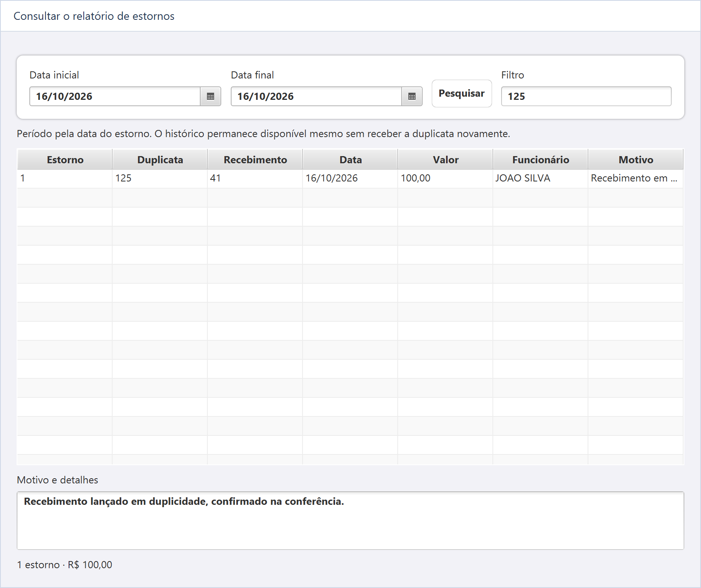
Task: Sort by the Estorno column header
Action: click(x=65, y=160)
